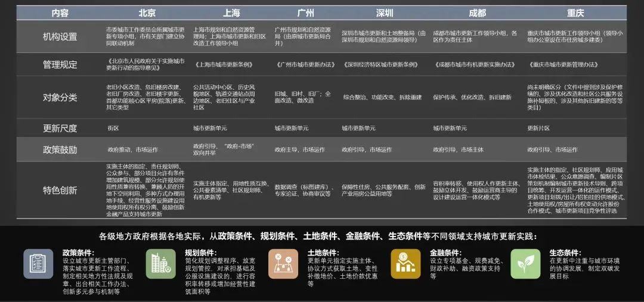Click 《成都市城市有机更新实施办法》 cell

(x=475, y=64)
